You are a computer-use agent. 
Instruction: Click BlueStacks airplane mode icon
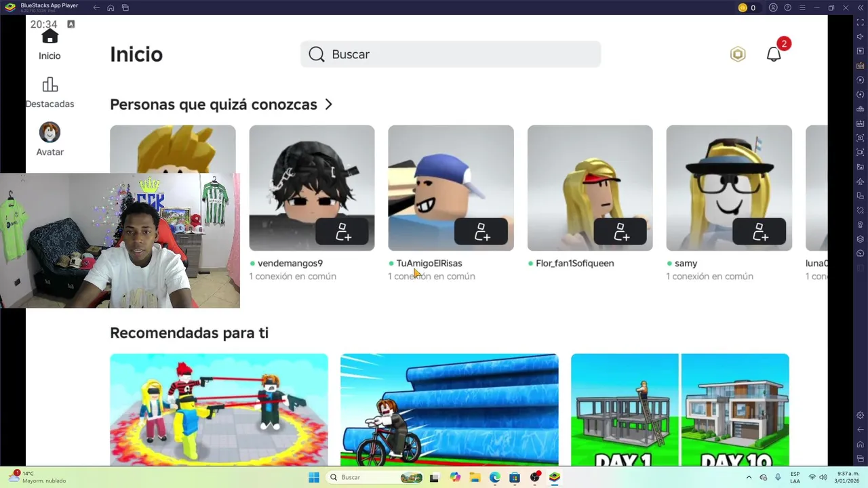tap(860, 181)
